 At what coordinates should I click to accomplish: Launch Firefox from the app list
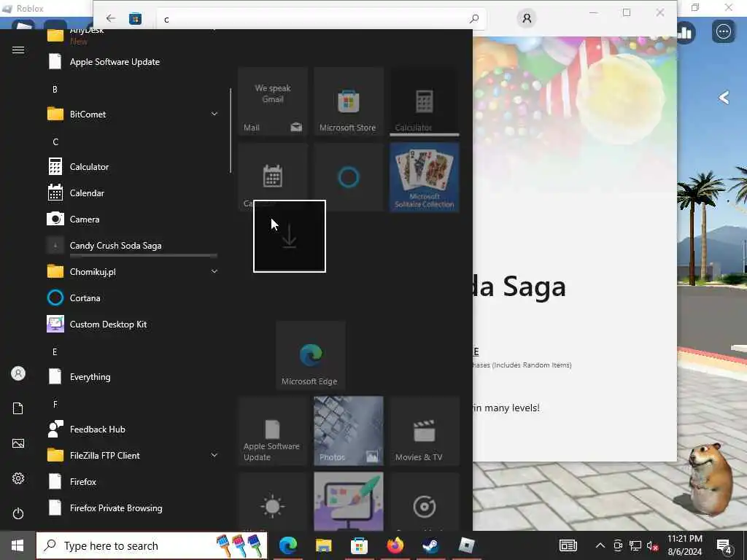pos(133,482)
